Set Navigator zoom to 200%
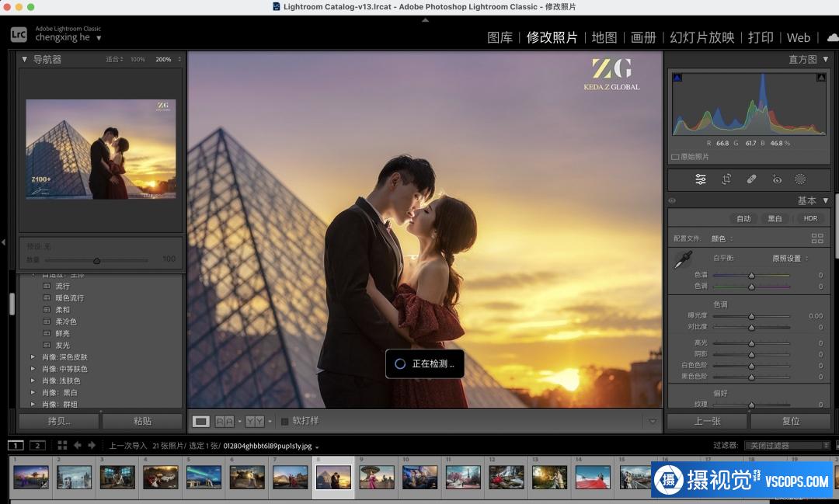839x504 pixels. pyautogui.click(x=163, y=59)
